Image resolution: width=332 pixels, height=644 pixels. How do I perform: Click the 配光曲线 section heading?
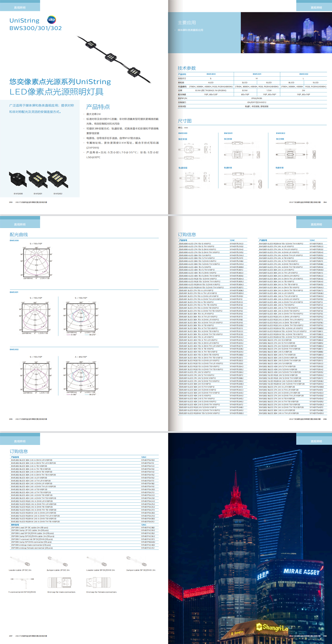tap(19, 235)
